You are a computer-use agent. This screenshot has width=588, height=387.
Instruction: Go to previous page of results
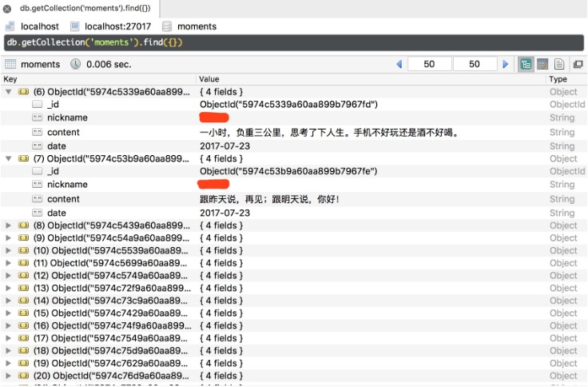coord(399,64)
